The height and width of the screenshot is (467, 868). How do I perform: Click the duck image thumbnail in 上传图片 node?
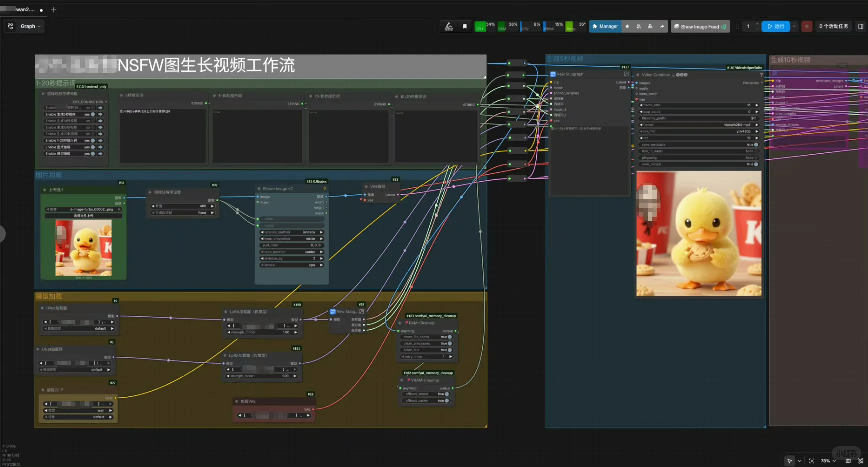[83, 248]
